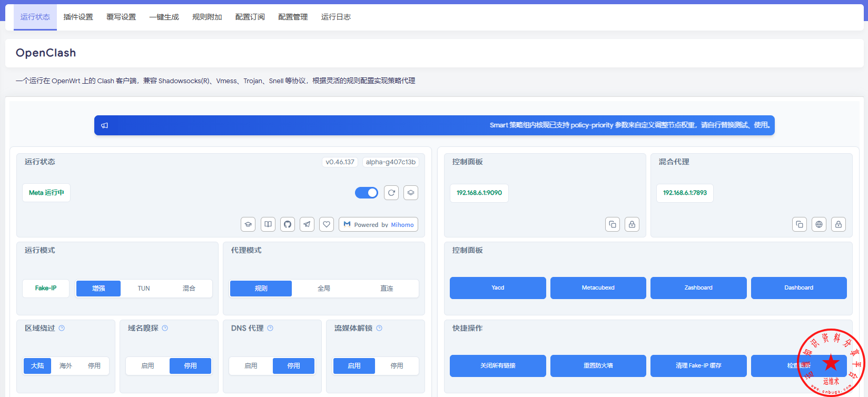Click the layers stack icon in 运行状态
This screenshot has width=868, height=397.
point(411,193)
